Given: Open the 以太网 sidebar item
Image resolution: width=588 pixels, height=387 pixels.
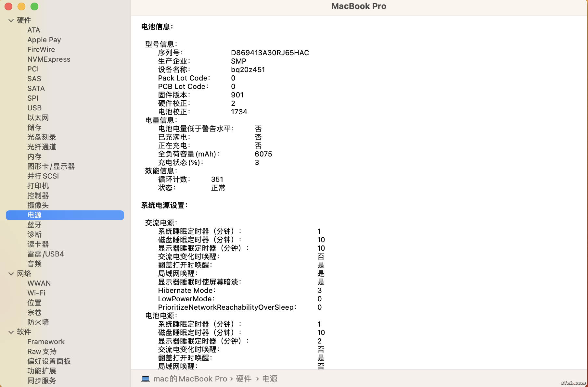Looking at the screenshot, I should [38, 118].
